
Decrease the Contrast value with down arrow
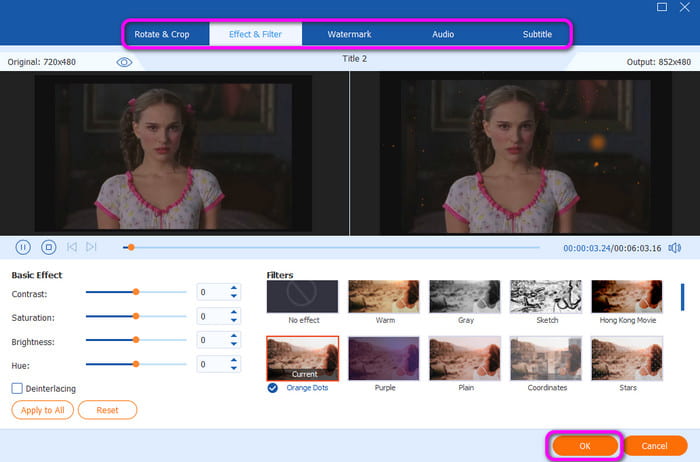coord(233,296)
